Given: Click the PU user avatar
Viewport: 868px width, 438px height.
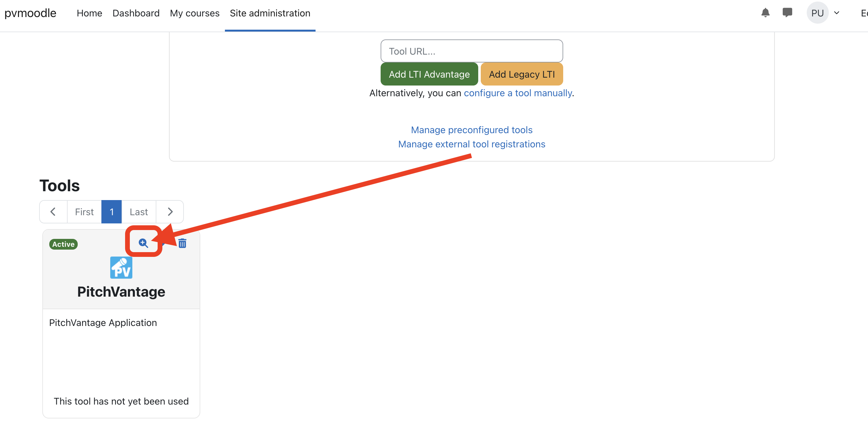Looking at the screenshot, I should point(817,13).
